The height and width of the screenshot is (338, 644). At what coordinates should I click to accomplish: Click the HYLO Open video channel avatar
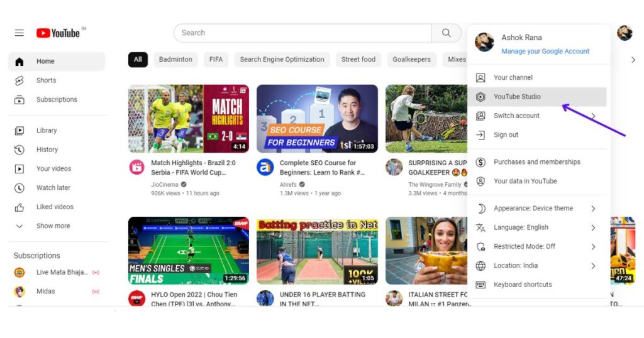click(x=136, y=298)
